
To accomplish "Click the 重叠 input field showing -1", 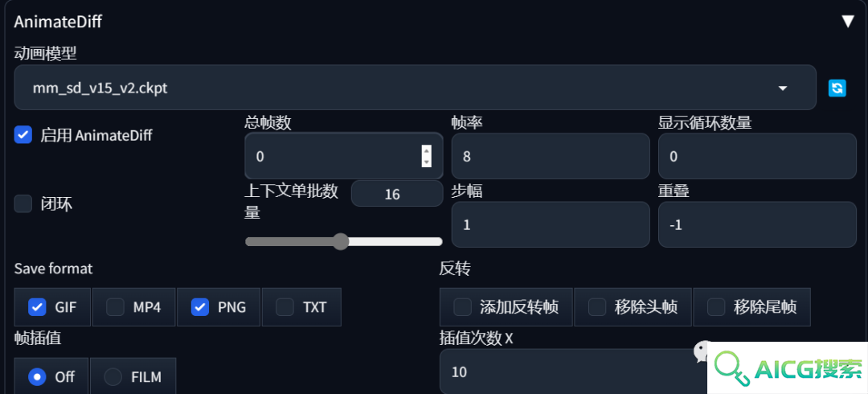I will coord(757,224).
